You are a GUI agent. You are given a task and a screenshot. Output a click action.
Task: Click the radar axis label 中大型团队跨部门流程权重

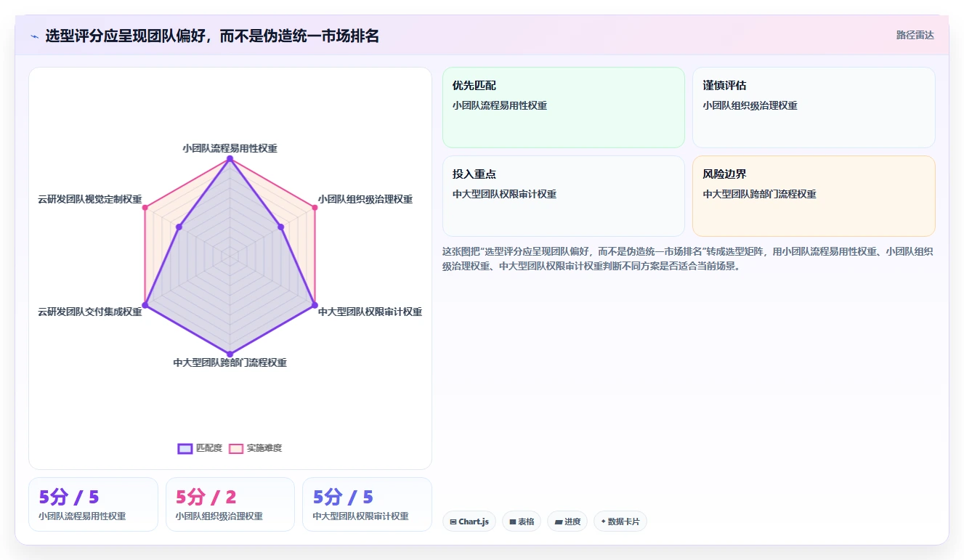(x=230, y=362)
